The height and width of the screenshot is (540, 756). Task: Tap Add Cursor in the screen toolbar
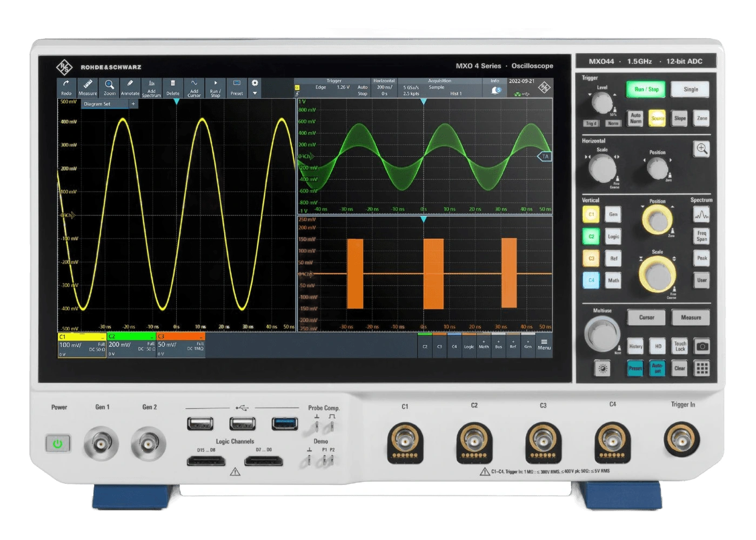(194, 87)
